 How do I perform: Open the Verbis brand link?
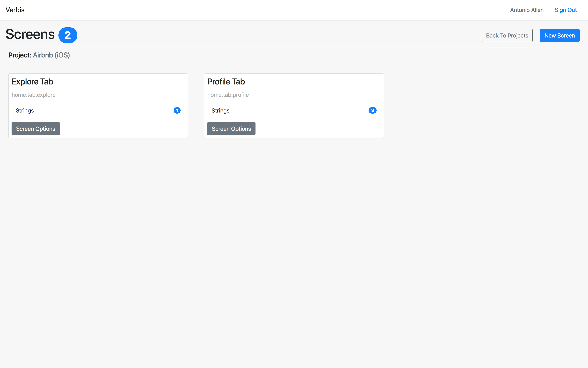(15, 10)
